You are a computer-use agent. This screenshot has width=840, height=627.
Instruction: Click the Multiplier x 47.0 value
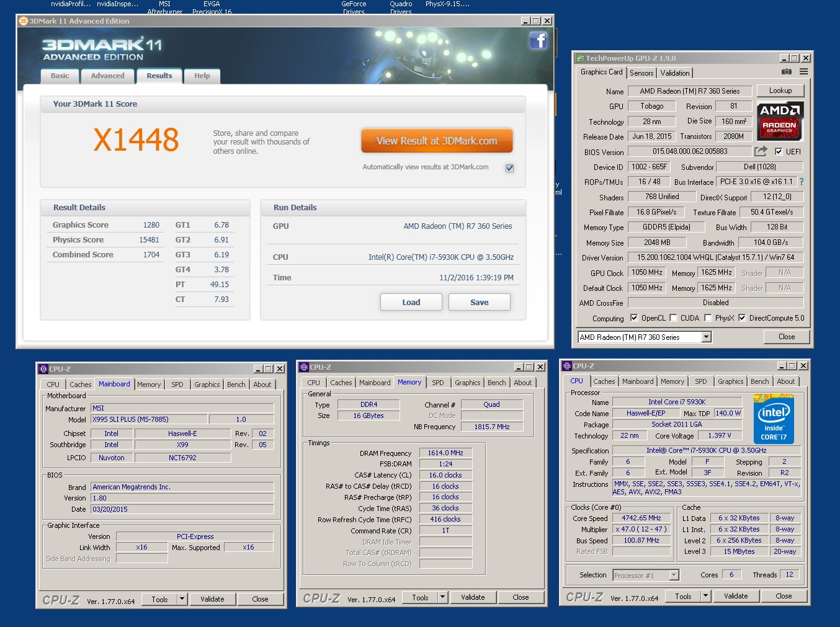coord(641,529)
